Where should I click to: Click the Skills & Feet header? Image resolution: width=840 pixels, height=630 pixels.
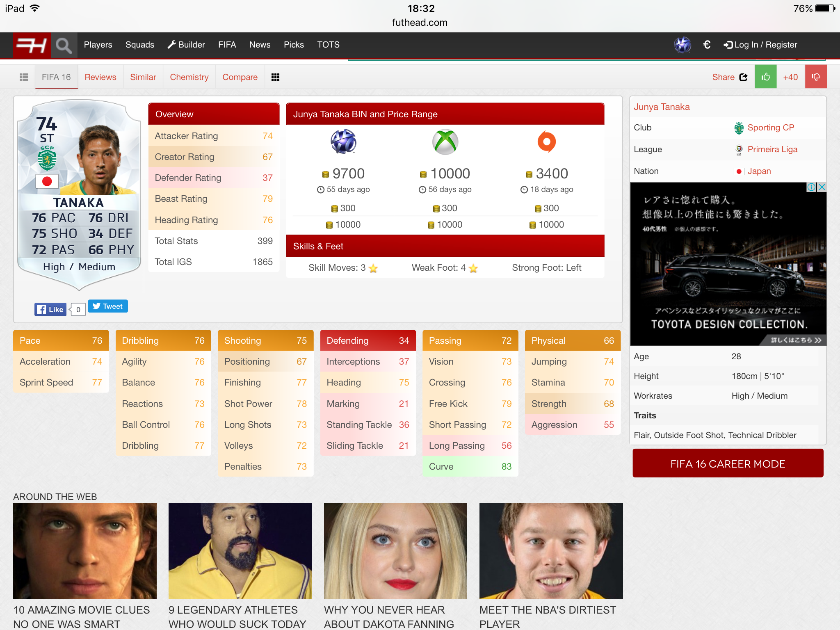click(445, 246)
